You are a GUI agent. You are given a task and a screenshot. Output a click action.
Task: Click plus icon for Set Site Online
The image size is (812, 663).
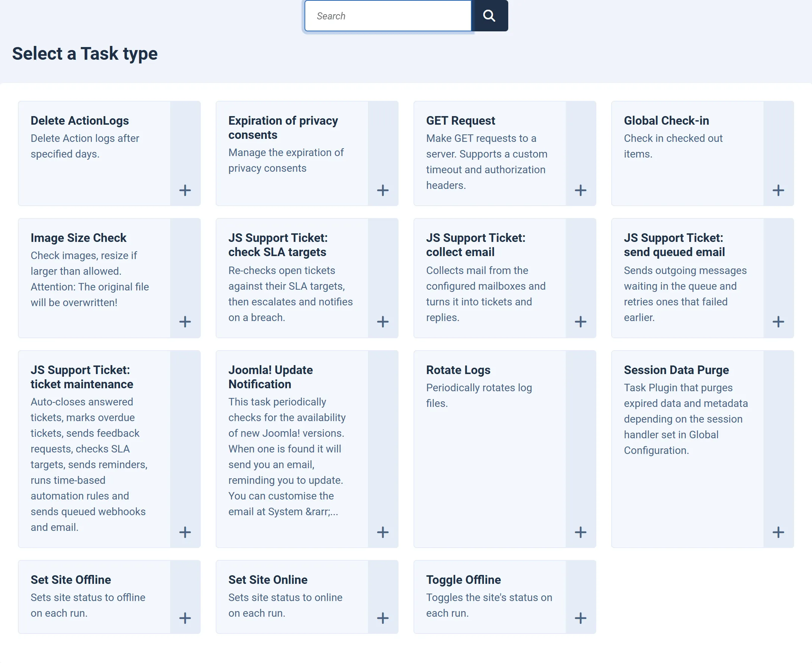[x=383, y=618]
